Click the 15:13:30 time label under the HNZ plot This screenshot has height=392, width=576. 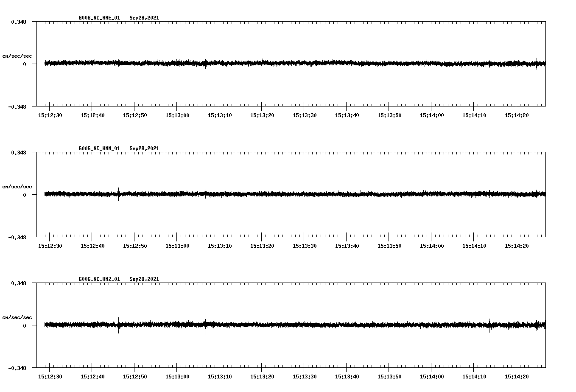(x=305, y=376)
